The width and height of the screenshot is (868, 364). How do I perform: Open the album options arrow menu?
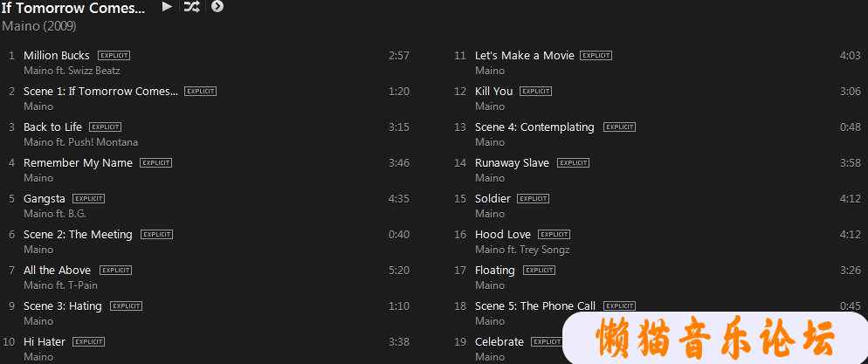point(217,7)
